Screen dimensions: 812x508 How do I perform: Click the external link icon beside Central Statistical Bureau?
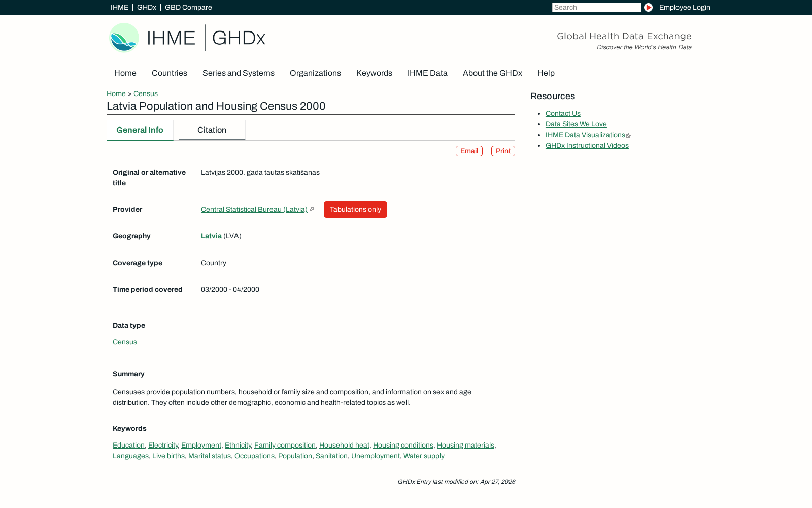point(311,210)
